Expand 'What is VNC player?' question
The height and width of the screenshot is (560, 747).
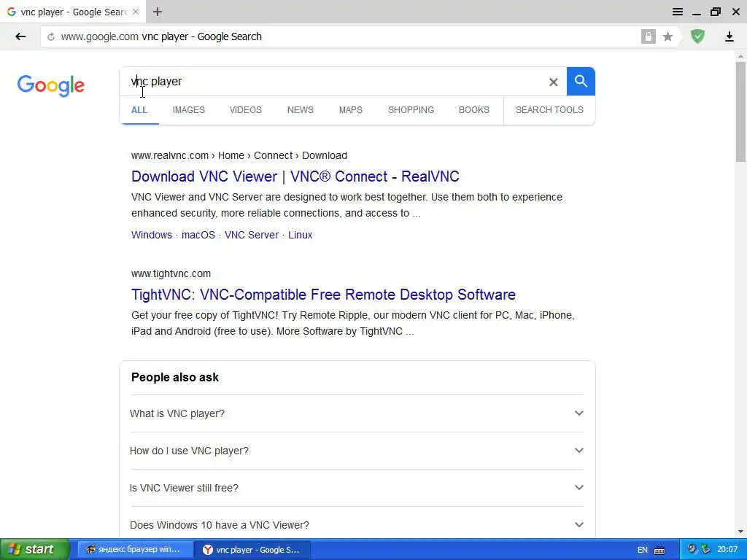(357, 413)
